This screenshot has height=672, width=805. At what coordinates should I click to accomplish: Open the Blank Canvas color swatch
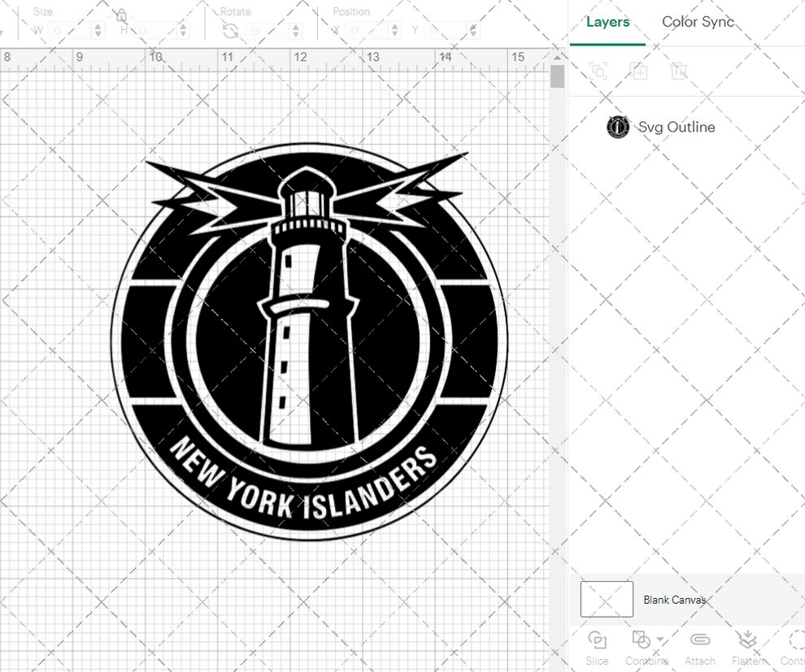[606, 599]
